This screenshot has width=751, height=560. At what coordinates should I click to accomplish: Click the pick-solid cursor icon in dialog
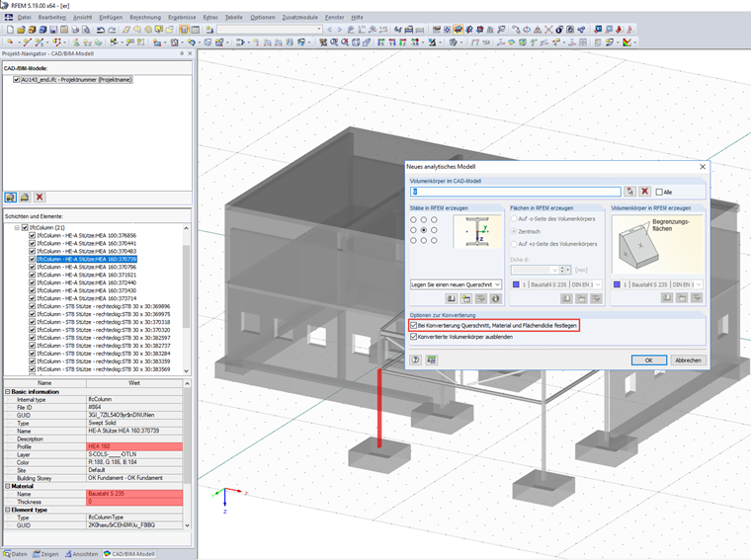click(629, 192)
